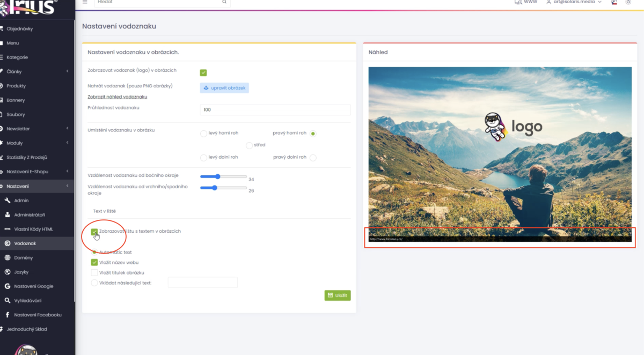Open Jazyky language icon item

tap(38, 272)
